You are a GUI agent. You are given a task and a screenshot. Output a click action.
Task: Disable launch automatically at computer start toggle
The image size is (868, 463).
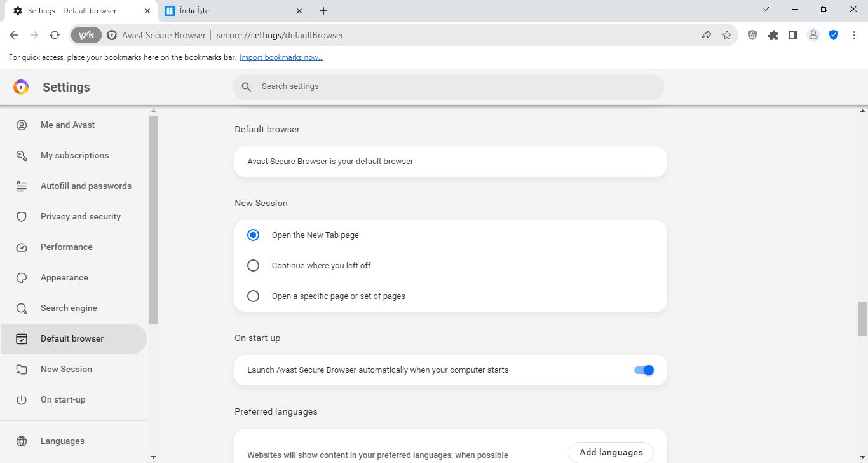(x=644, y=370)
